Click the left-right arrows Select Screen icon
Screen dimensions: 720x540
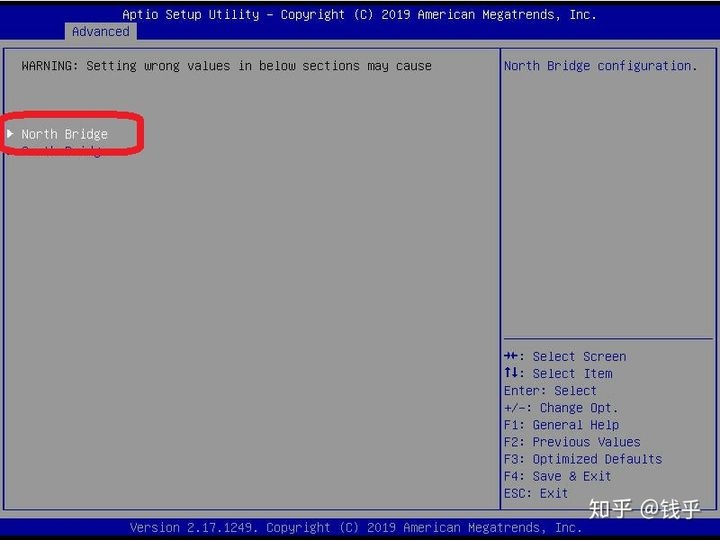point(512,357)
